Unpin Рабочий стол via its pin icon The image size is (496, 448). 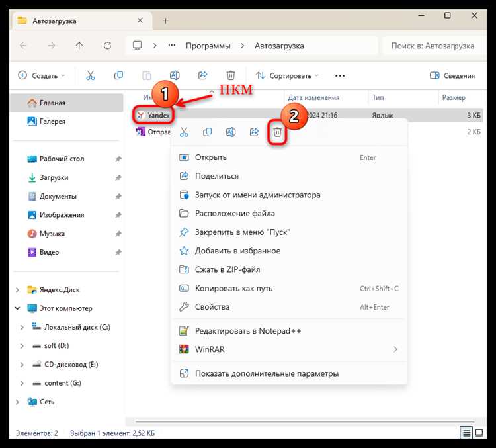[x=118, y=159]
